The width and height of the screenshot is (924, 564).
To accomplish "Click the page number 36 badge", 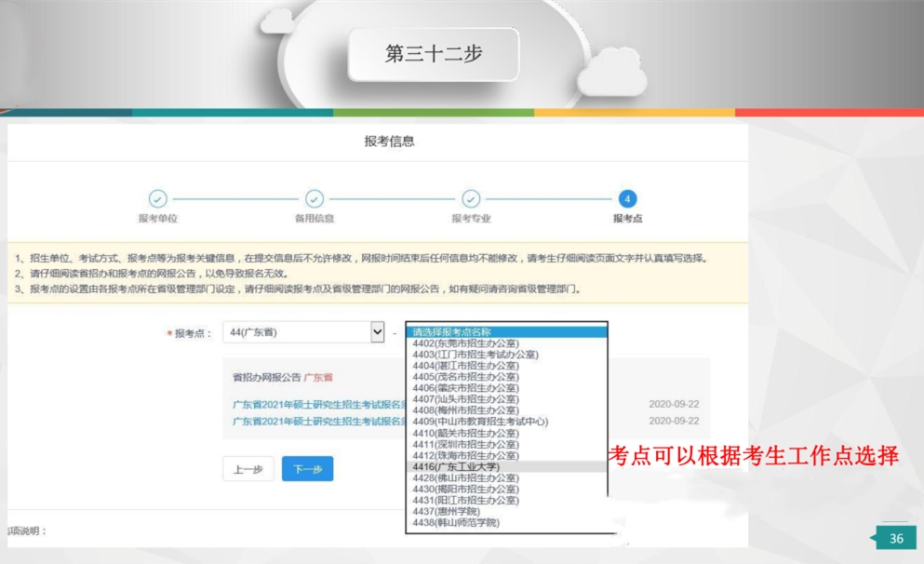I will point(896,538).
